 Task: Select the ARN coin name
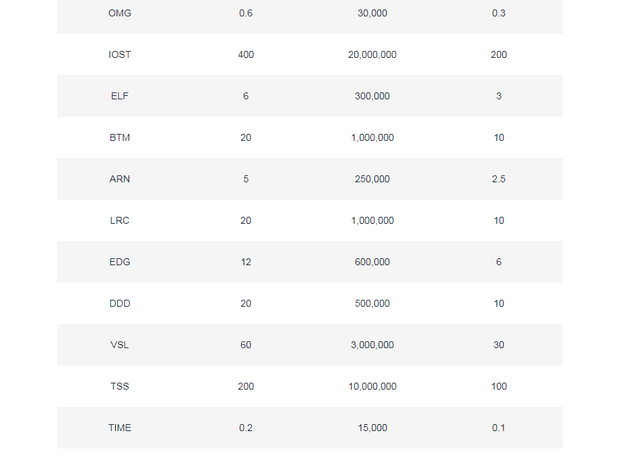pyautogui.click(x=120, y=179)
